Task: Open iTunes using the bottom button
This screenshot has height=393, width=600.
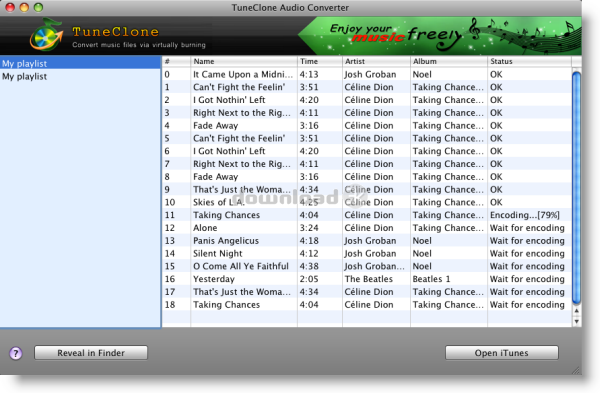Action: point(502,353)
